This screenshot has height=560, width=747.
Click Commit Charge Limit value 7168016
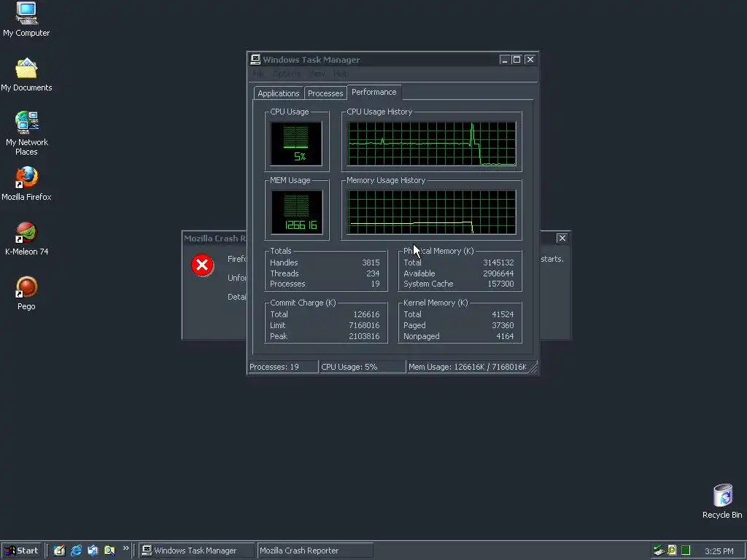point(364,325)
